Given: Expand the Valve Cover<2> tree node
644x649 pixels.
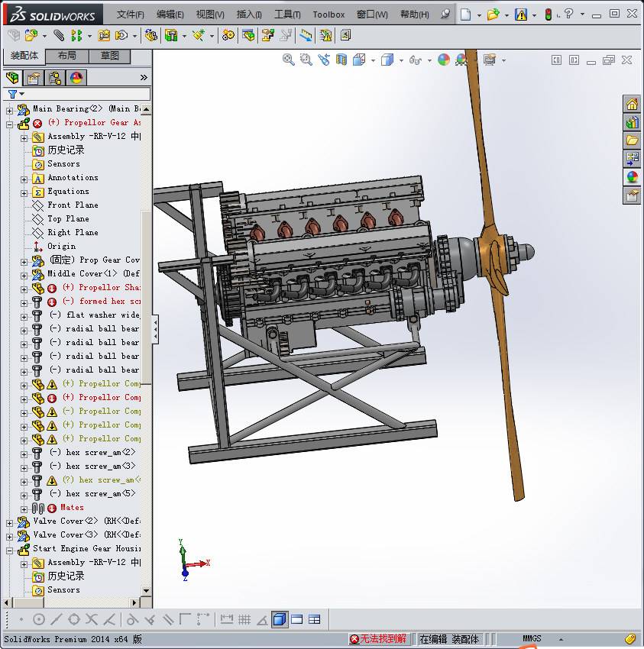Looking at the screenshot, I should (10, 521).
